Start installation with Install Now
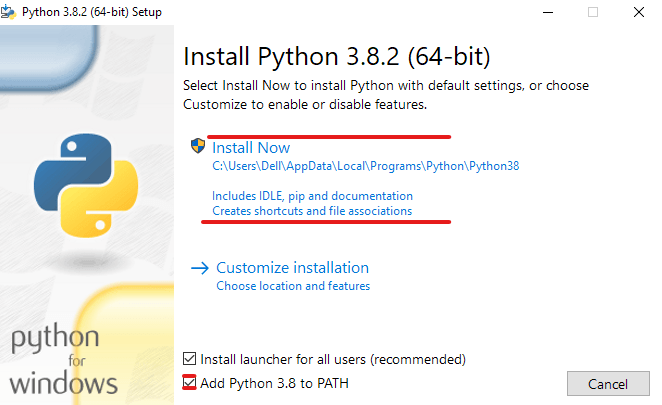The image size is (662, 405). (251, 147)
